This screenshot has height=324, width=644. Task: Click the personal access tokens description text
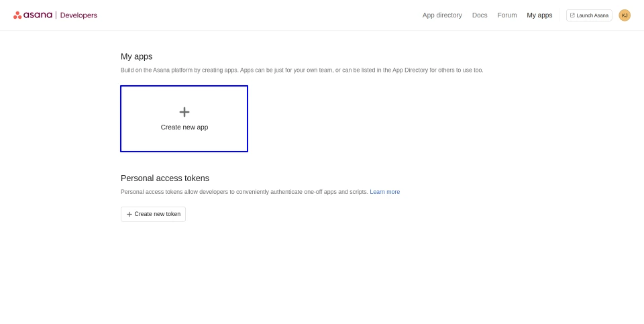[x=244, y=192]
